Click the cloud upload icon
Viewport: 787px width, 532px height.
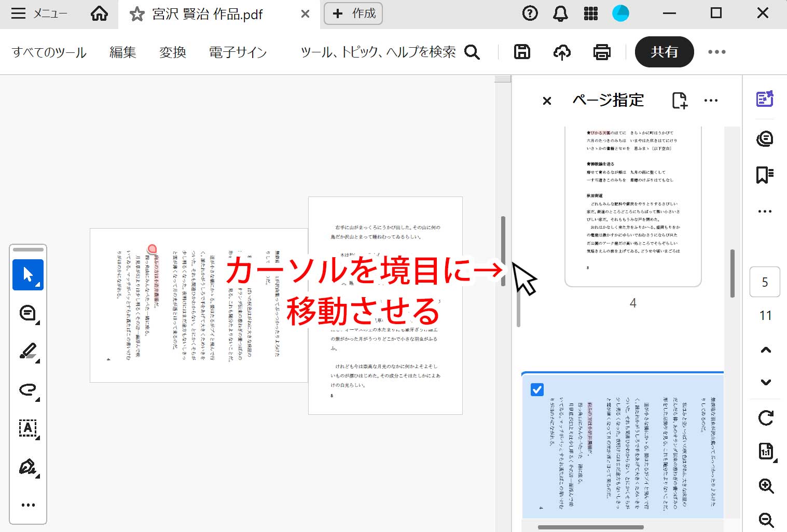click(562, 52)
